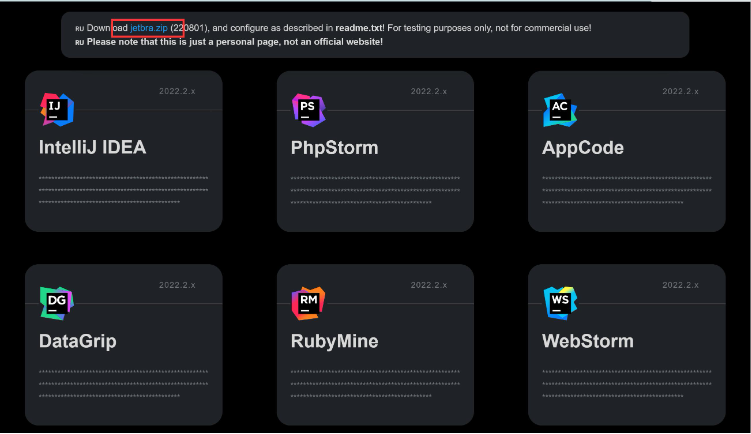
Task: Click the PhpStorm PS logo icon
Action: point(308,110)
